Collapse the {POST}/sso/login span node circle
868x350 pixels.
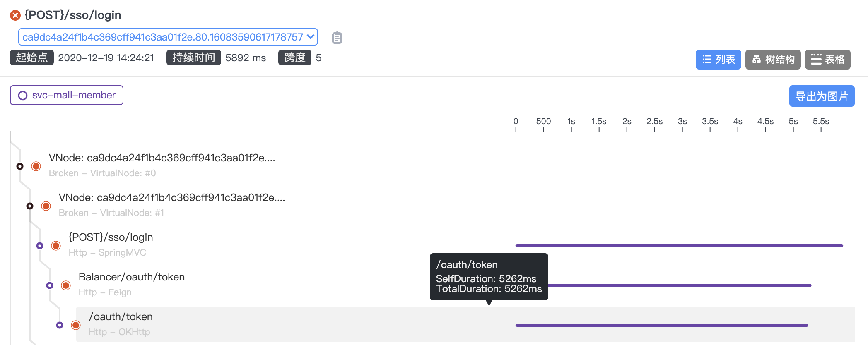40,246
